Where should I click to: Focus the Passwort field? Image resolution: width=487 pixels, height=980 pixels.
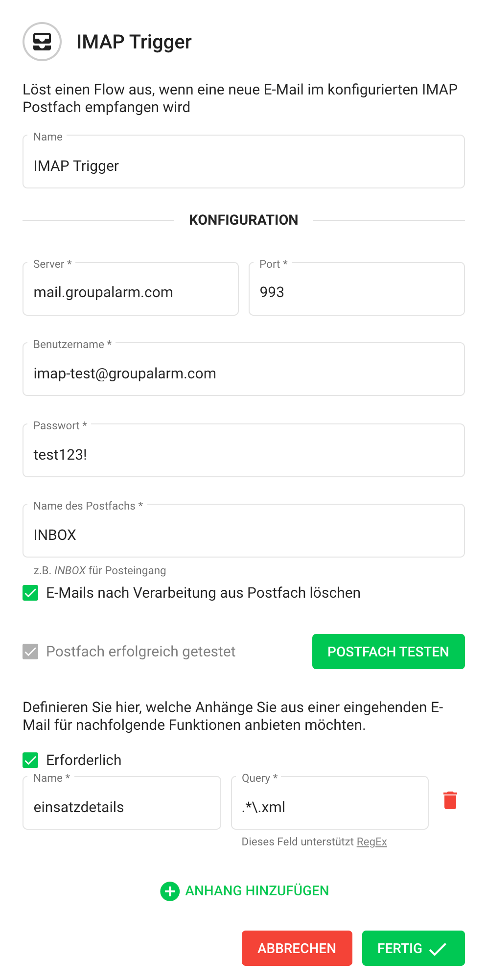point(243,455)
